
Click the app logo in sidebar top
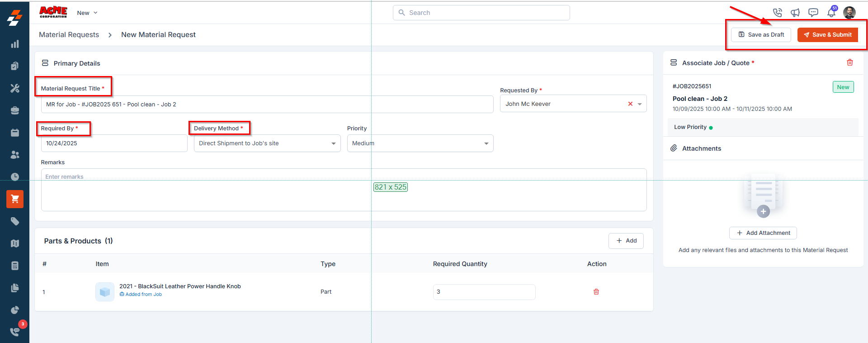click(15, 17)
